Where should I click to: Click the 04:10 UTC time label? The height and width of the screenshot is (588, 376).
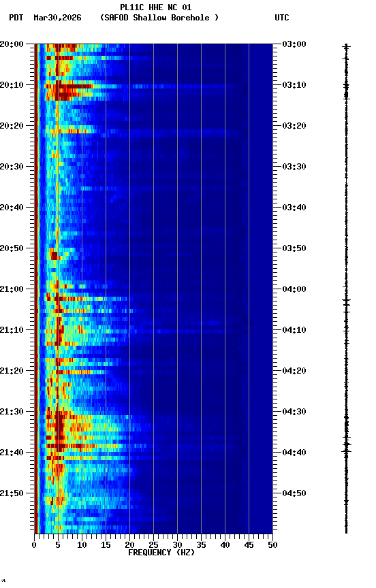[x=294, y=330]
